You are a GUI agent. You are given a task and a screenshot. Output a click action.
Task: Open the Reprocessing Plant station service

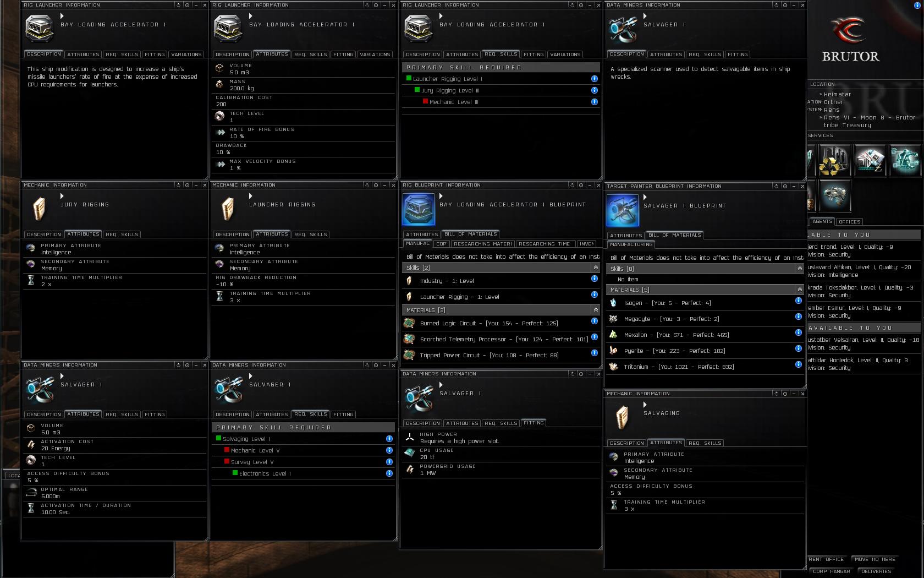[834, 160]
